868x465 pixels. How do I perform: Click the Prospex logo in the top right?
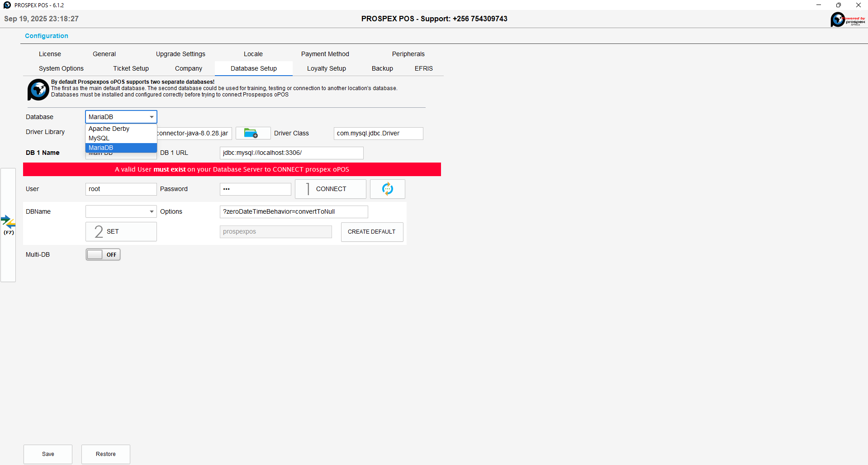[x=847, y=19]
